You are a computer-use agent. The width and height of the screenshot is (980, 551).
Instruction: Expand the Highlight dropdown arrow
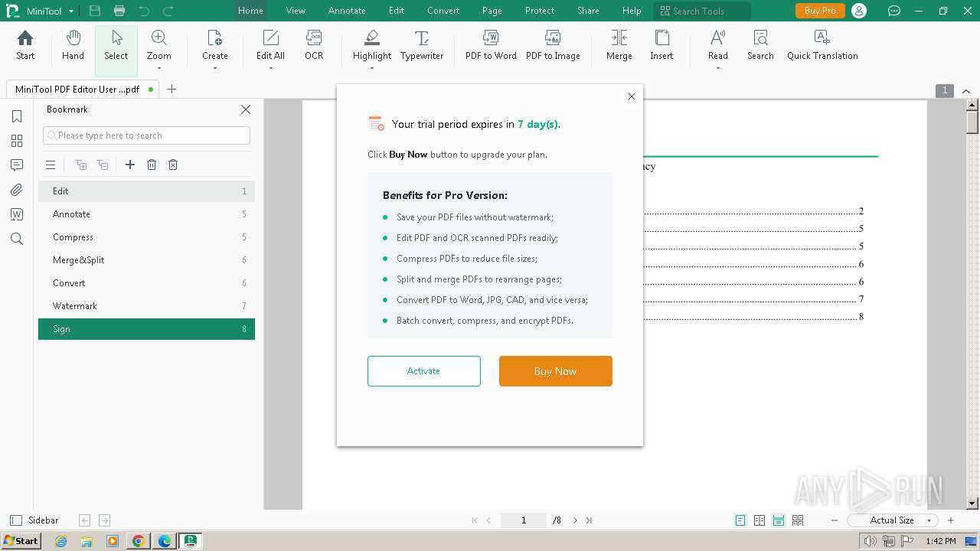pyautogui.click(x=372, y=69)
